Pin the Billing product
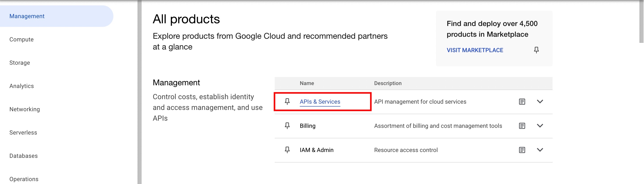The width and height of the screenshot is (644, 184). tap(287, 126)
